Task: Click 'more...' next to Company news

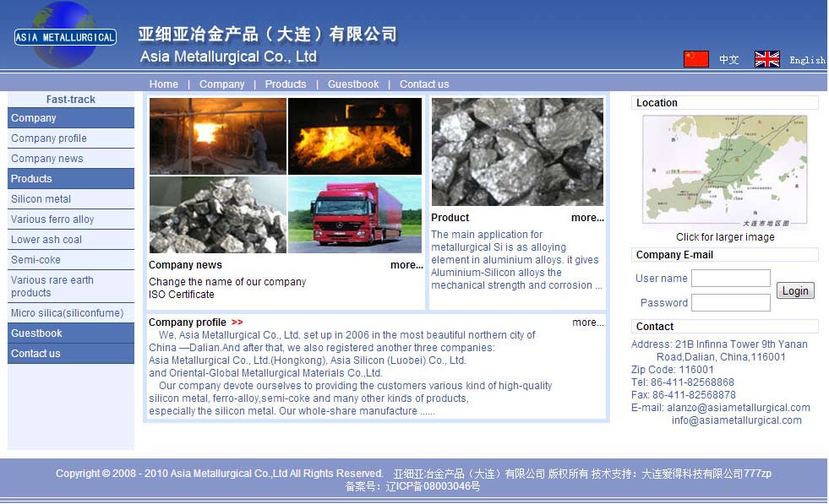Action: click(x=406, y=265)
